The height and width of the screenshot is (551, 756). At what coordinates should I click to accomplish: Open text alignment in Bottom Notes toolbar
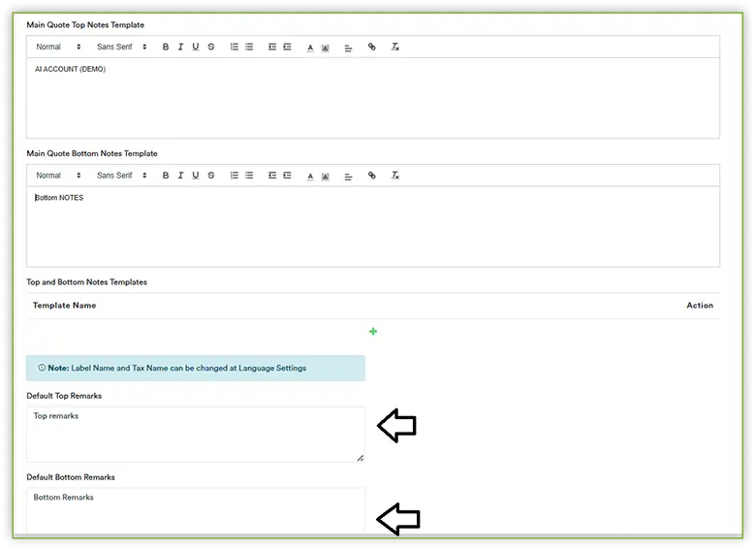pyautogui.click(x=348, y=178)
